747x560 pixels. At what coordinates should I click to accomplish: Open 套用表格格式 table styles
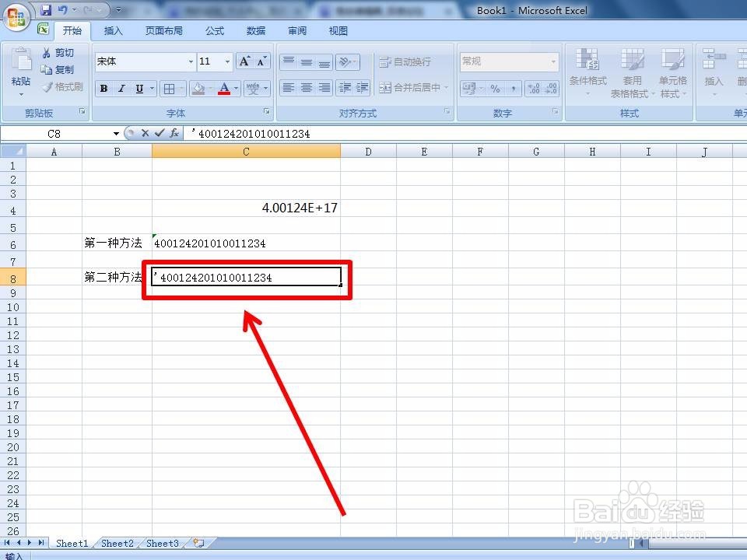coord(632,73)
